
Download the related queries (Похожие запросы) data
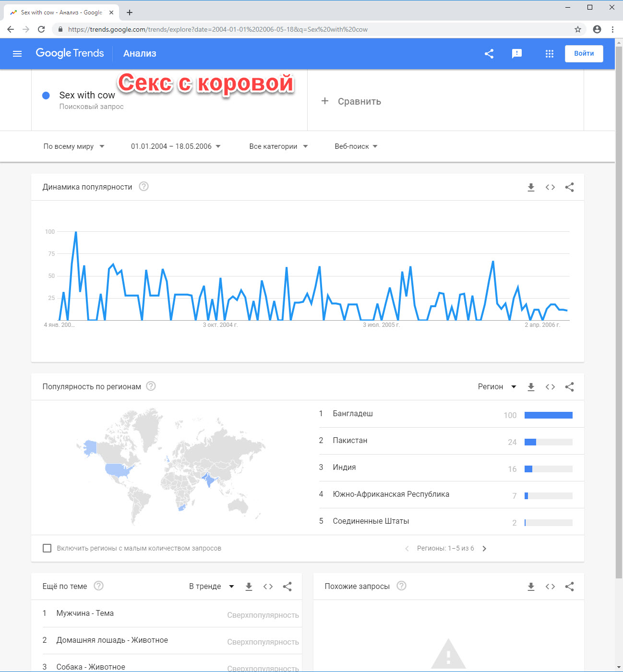click(531, 587)
